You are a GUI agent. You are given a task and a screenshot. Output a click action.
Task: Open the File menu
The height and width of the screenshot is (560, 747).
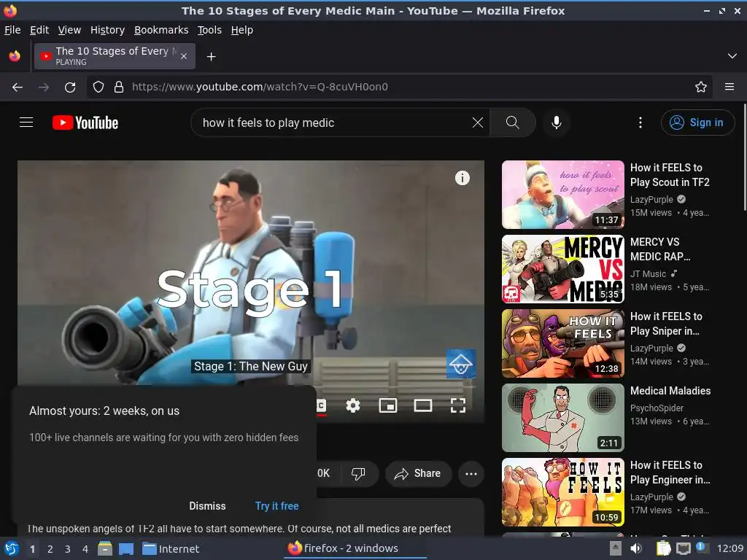click(x=12, y=30)
